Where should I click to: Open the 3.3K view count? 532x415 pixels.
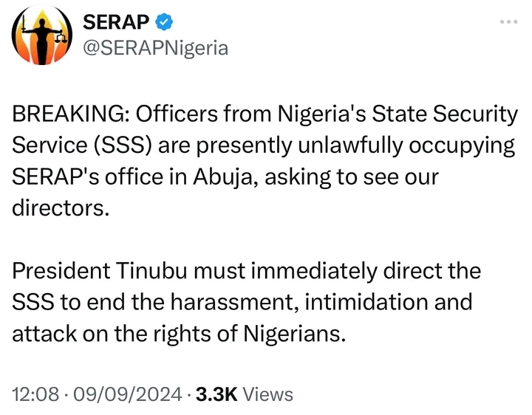click(215, 394)
